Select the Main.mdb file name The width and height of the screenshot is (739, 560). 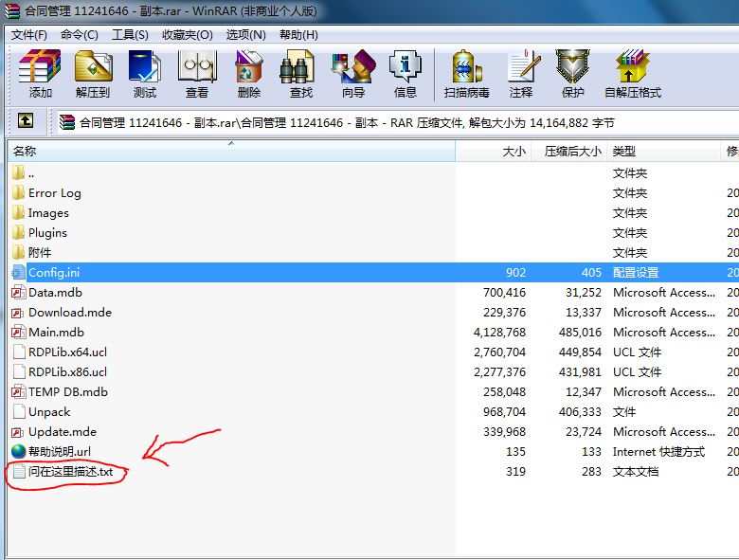(x=56, y=332)
